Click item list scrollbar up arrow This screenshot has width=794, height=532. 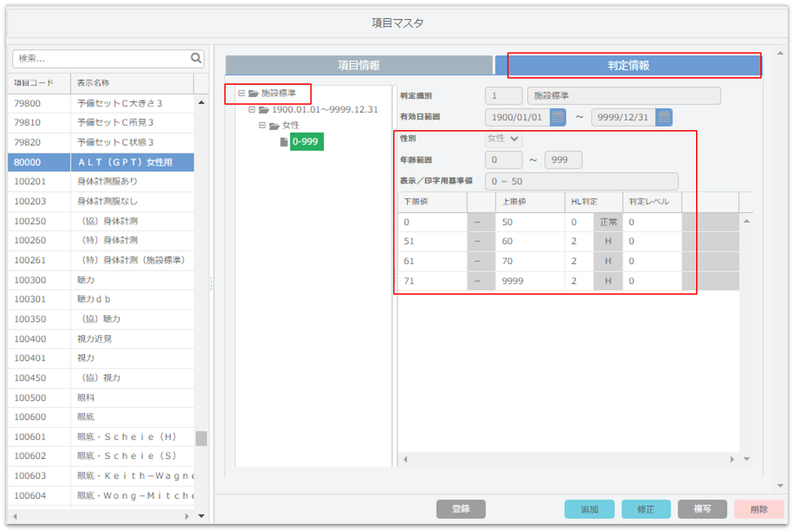pos(201,102)
